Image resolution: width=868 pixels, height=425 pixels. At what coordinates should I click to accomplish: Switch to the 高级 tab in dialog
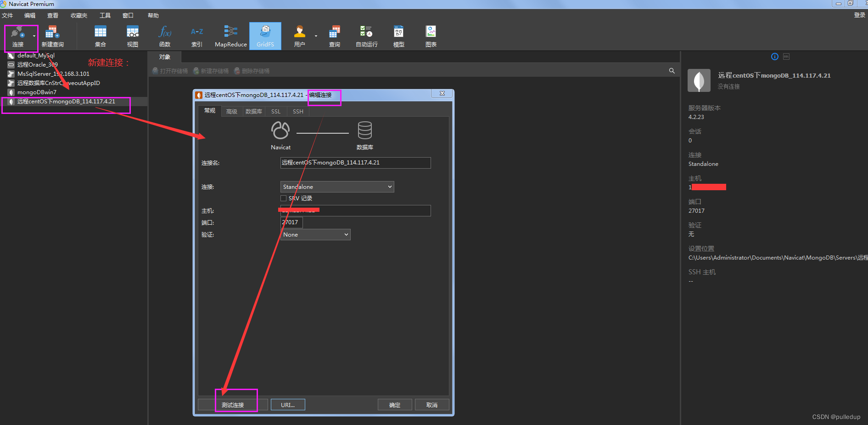[232, 112]
